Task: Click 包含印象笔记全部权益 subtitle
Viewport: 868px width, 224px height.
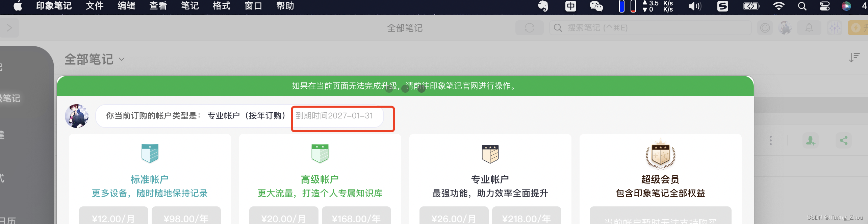Action: click(x=660, y=193)
